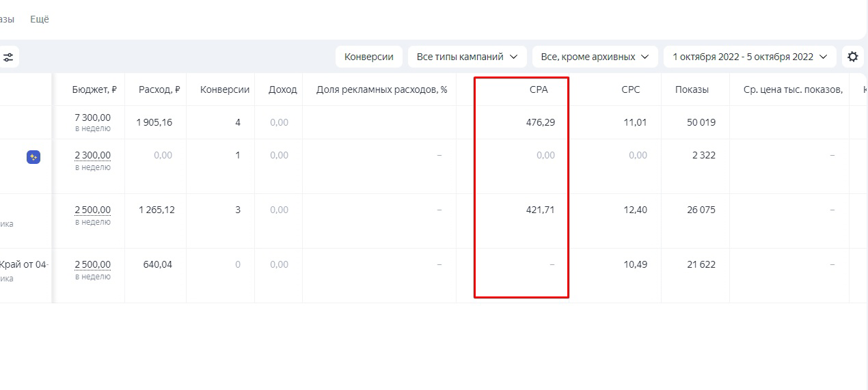Click the total conversions value 4

(x=238, y=122)
